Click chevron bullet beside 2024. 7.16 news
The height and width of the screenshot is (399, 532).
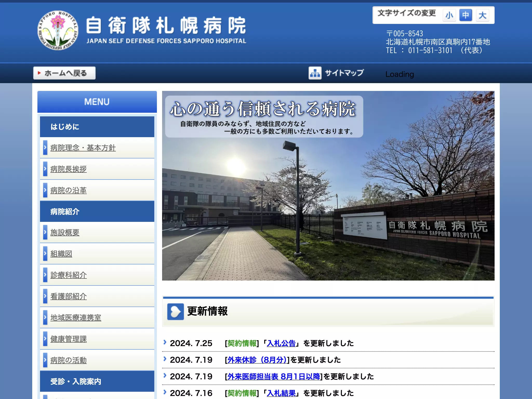[165, 392]
